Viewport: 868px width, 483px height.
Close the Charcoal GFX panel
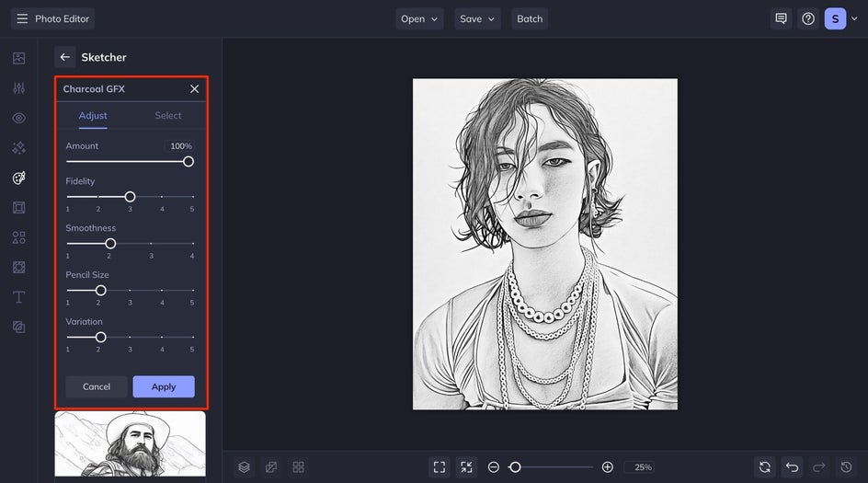[x=194, y=88]
